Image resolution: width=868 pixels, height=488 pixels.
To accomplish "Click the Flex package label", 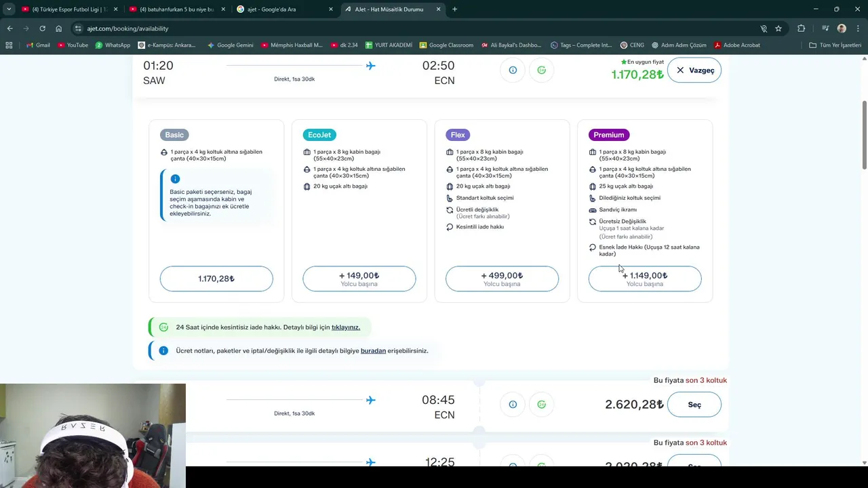I will tap(458, 135).
